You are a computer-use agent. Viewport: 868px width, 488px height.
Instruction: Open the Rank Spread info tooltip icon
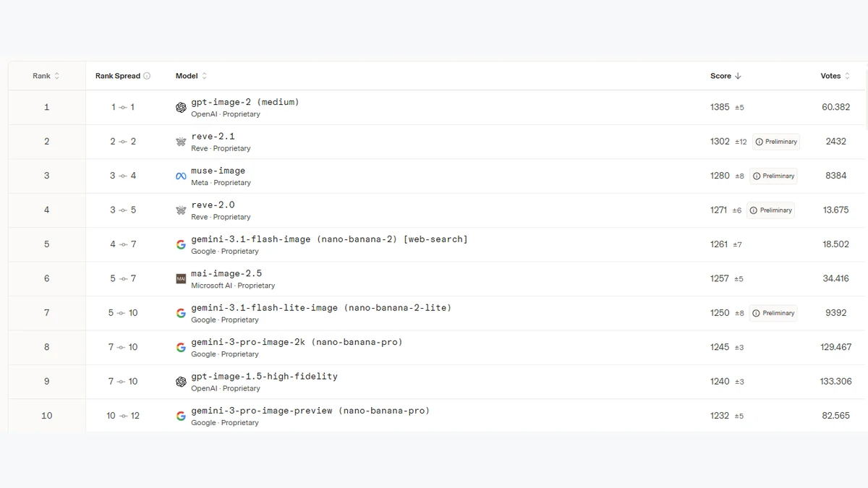pos(147,76)
